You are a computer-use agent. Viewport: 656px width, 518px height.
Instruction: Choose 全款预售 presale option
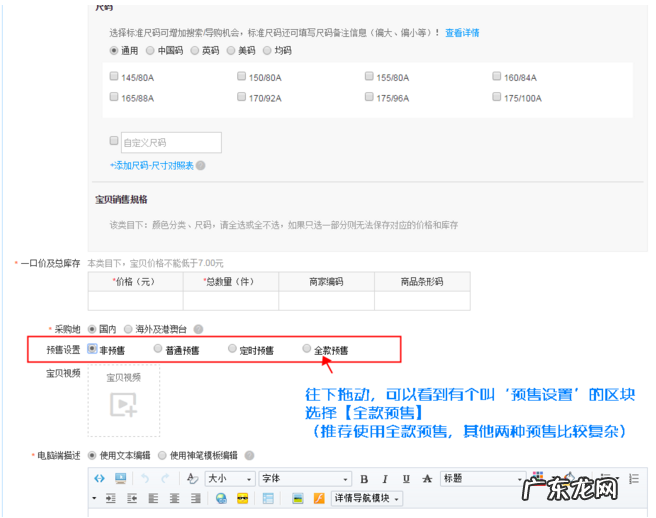point(307,349)
